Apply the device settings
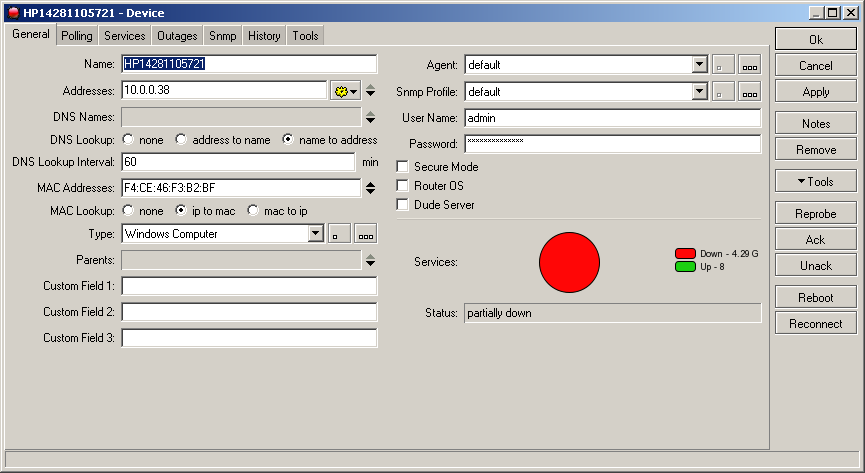 click(x=815, y=92)
